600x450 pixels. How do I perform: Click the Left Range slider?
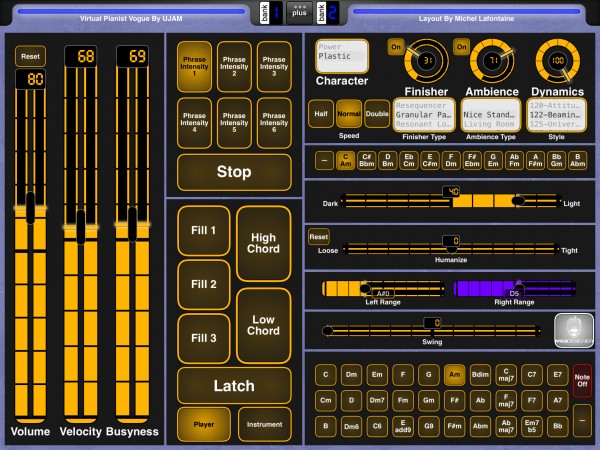[383, 289]
